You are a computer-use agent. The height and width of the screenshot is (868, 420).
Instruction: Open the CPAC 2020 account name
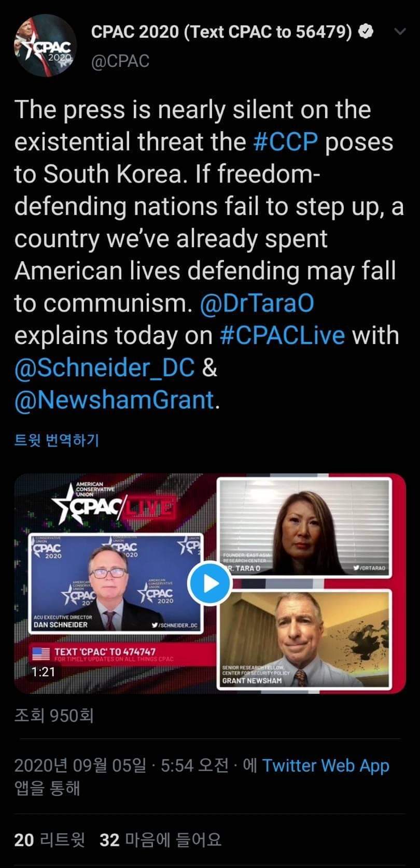[x=222, y=32]
